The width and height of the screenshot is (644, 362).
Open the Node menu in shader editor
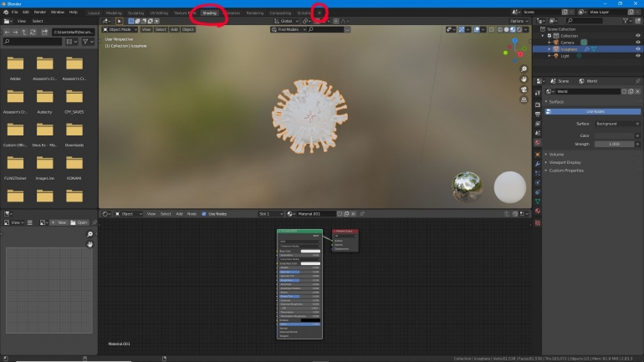192,214
